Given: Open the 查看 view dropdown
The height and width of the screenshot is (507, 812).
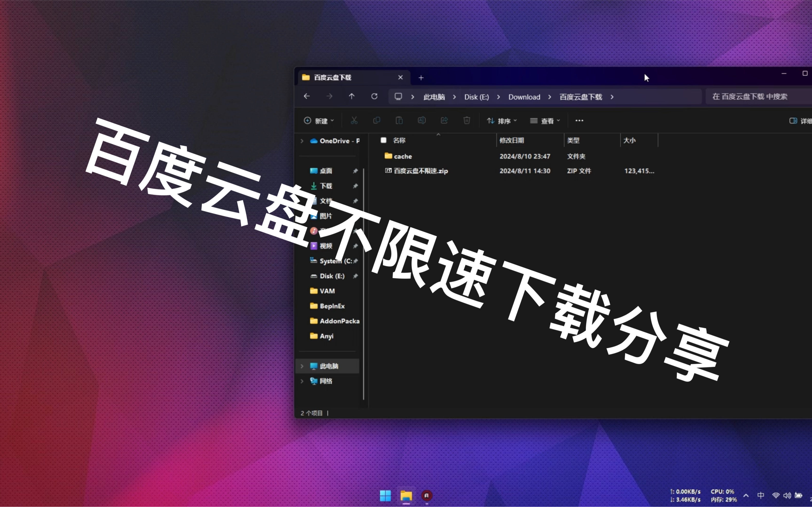Looking at the screenshot, I should coord(545,121).
